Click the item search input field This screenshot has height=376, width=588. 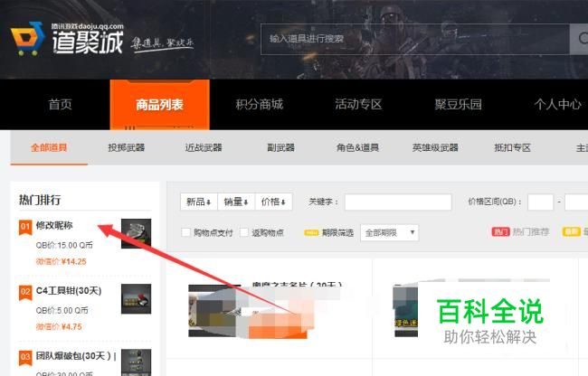415,39
